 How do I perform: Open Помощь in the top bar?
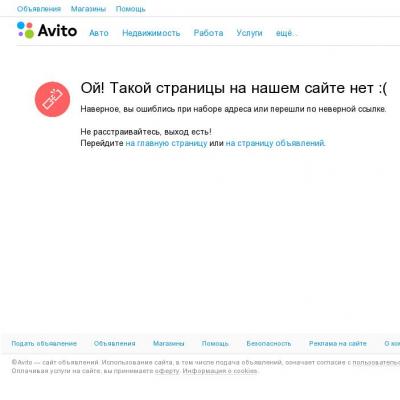click(131, 9)
